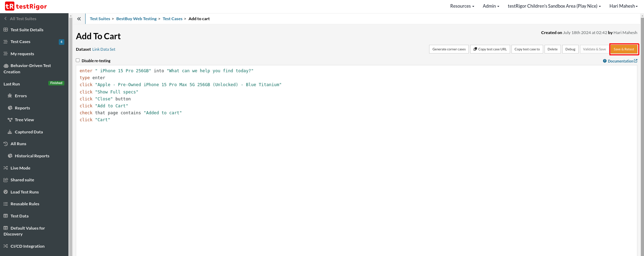Click the Link Data Set link
This screenshot has width=644, height=256.
[104, 49]
